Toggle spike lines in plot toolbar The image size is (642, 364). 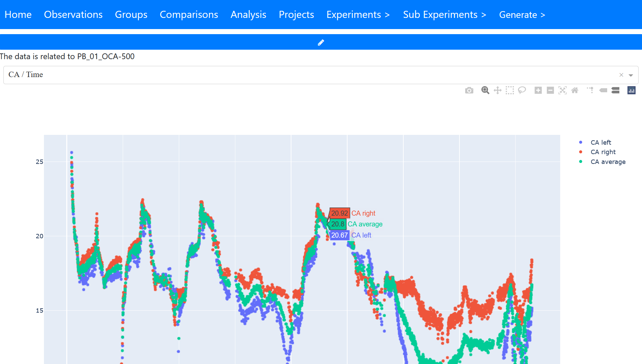[x=591, y=90]
